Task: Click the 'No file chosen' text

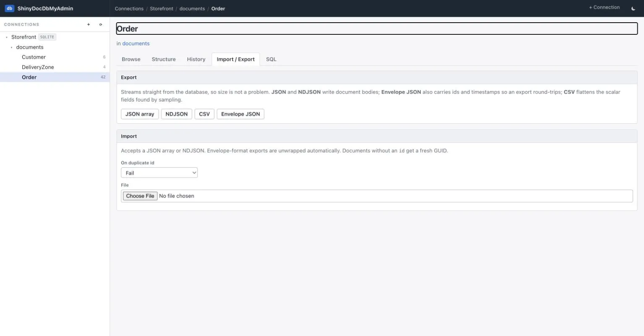Action: click(177, 196)
